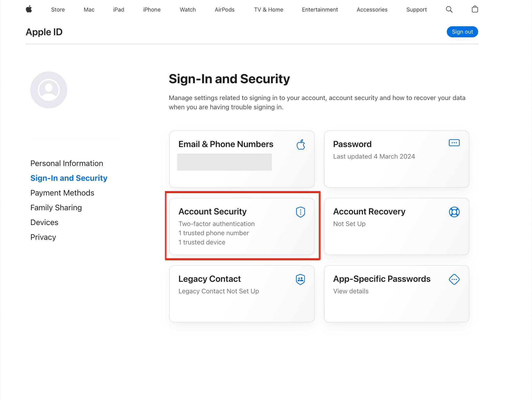The height and width of the screenshot is (400, 532).
Task: Click the Apple logo in navigation bar
Action: point(29,9)
